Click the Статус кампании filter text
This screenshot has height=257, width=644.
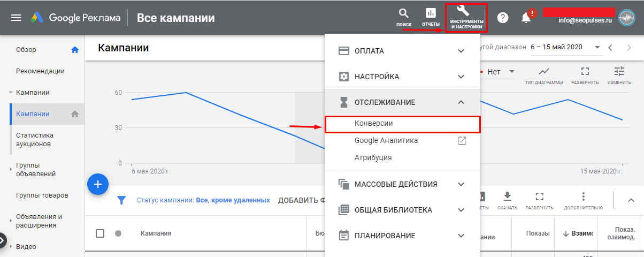tap(203, 200)
